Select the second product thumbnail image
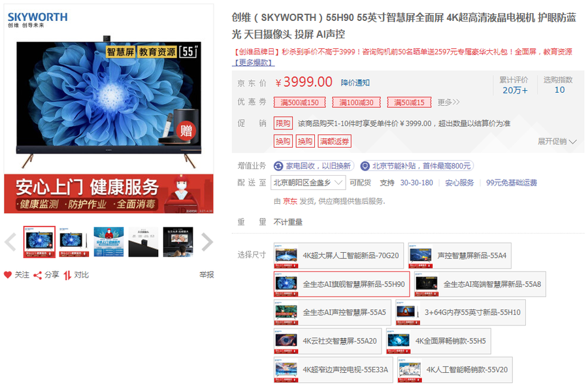The width and height of the screenshot is (588, 386). (x=74, y=242)
